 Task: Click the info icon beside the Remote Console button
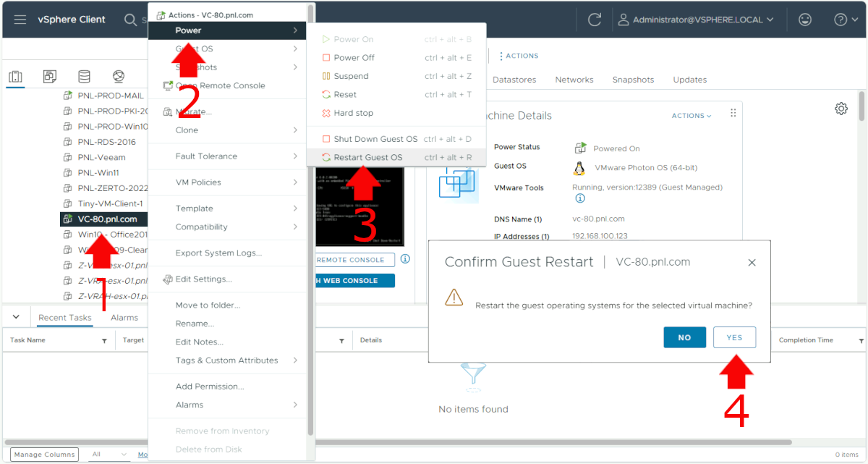point(405,259)
